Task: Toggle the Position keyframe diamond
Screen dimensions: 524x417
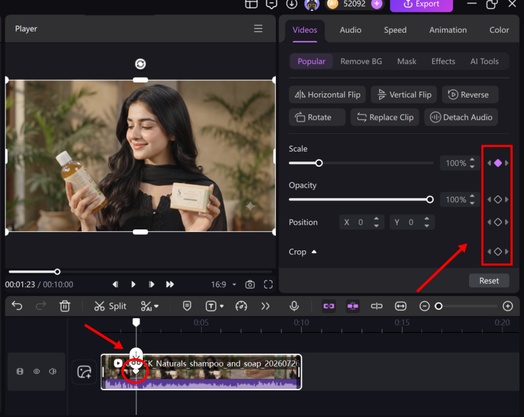Action: tap(498, 222)
